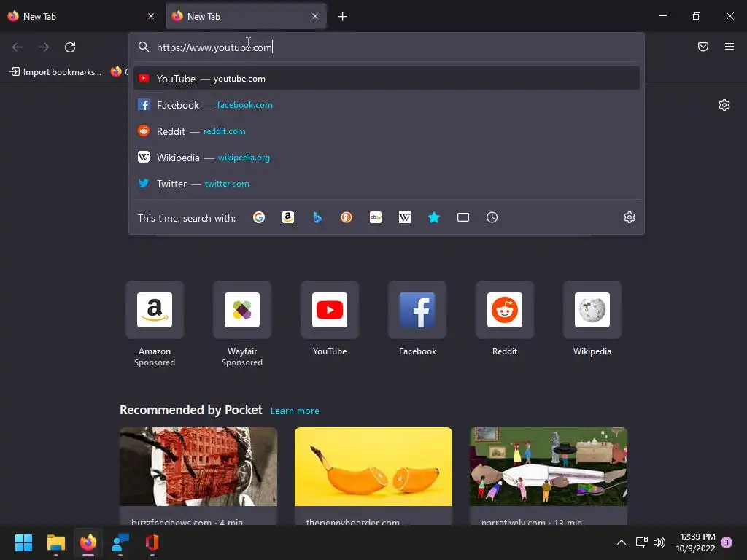Open Microsoft Office from taskbar
Screen dimensions: 747x560
click(x=152, y=542)
